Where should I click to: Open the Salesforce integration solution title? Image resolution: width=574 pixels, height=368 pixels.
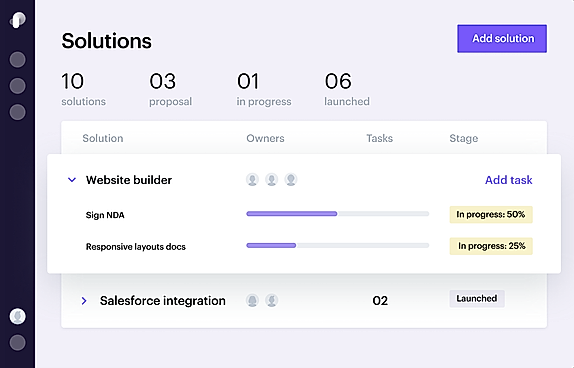[x=163, y=301]
